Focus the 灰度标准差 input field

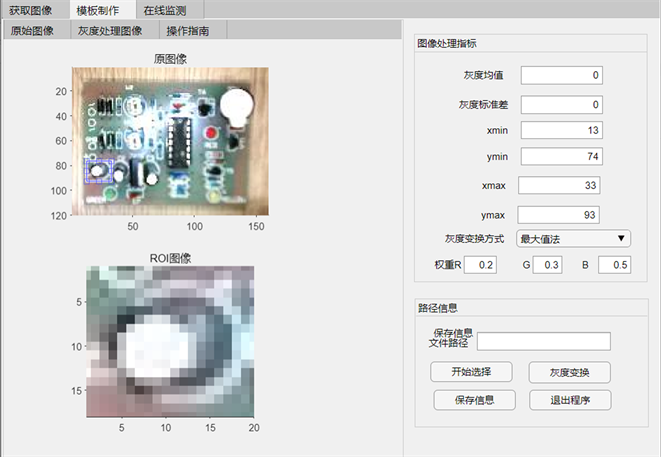click(x=562, y=104)
